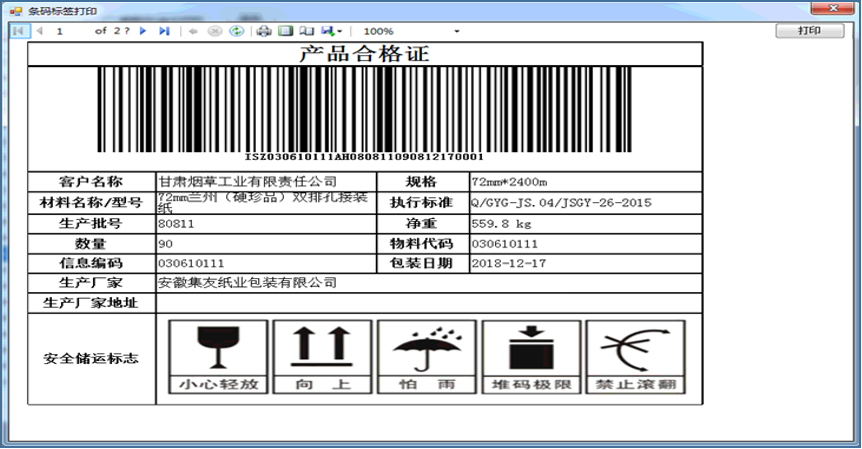Click the 产品合格证 title

tap(364, 54)
